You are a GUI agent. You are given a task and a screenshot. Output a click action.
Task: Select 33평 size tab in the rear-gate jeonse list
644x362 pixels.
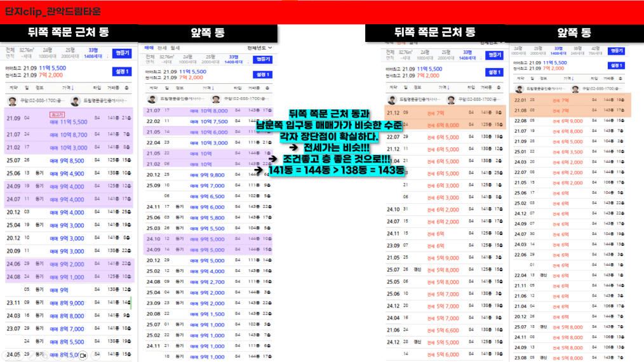tap(467, 55)
